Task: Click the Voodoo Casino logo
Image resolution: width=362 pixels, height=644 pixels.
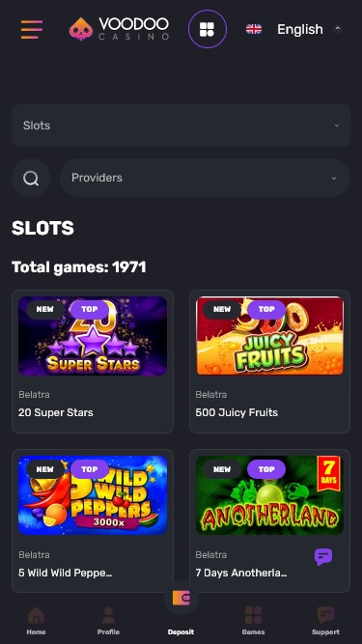Action: coord(119,29)
